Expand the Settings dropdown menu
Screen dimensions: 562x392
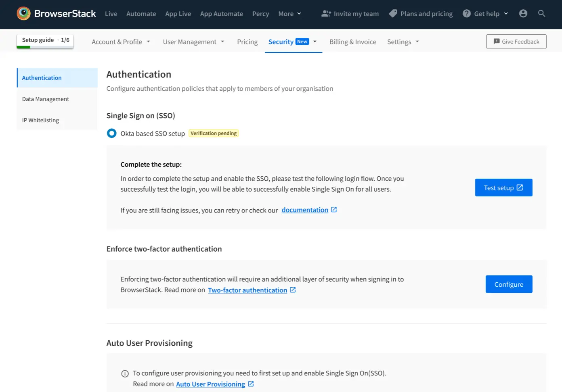[403, 42]
